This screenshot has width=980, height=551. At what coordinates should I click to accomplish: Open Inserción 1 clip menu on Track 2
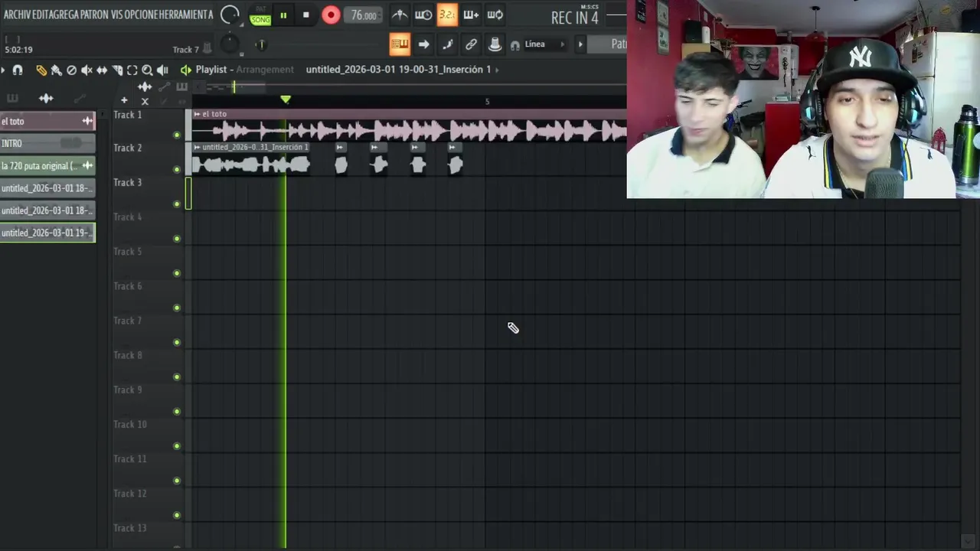(x=197, y=147)
